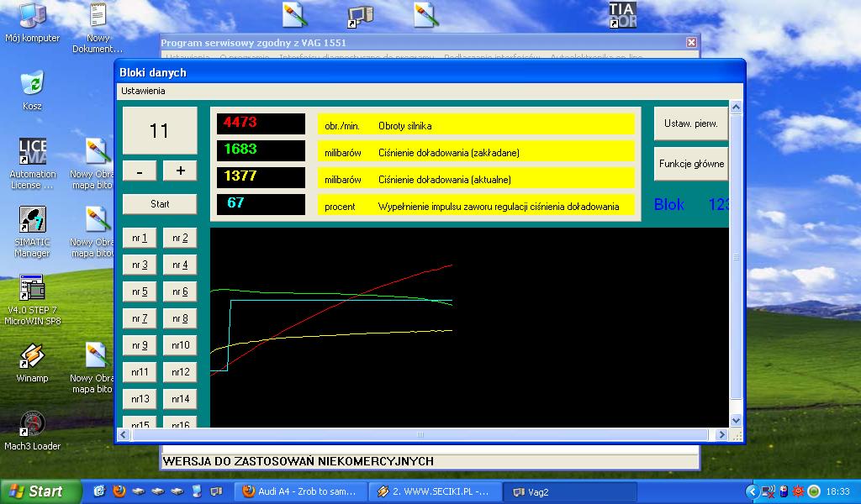The height and width of the screenshot is (504, 861).
Task: Click the horizontal scrollbar thumb
Action: tap(420, 435)
